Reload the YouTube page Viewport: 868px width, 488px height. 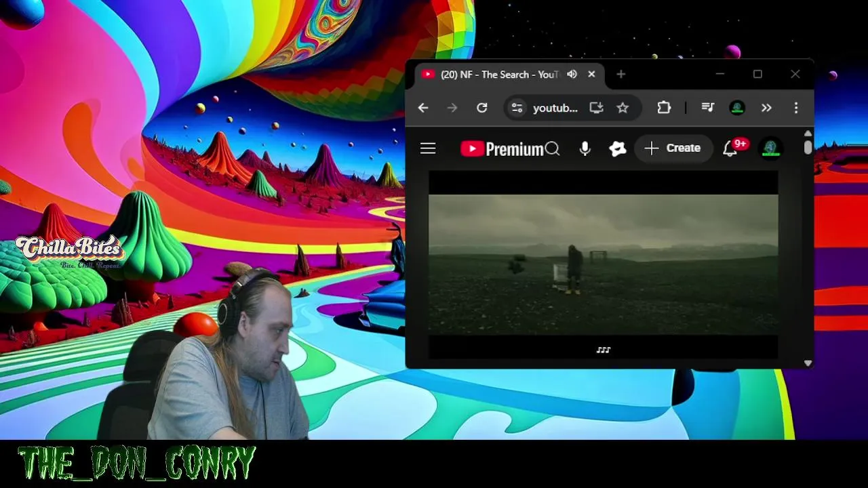coord(482,108)
